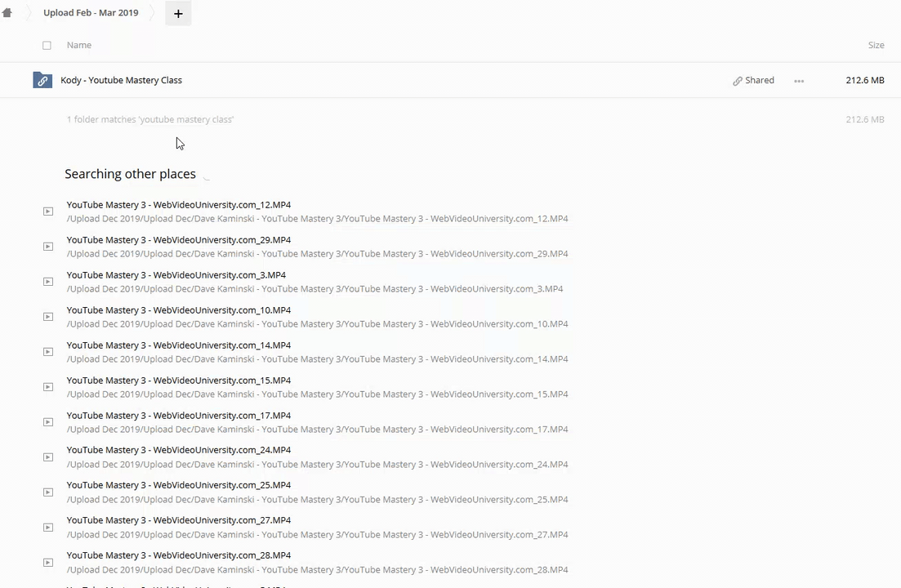Open YouTube Mastery 3 file _10.MP4
The image size is (901, 588).
click(179, 310)
